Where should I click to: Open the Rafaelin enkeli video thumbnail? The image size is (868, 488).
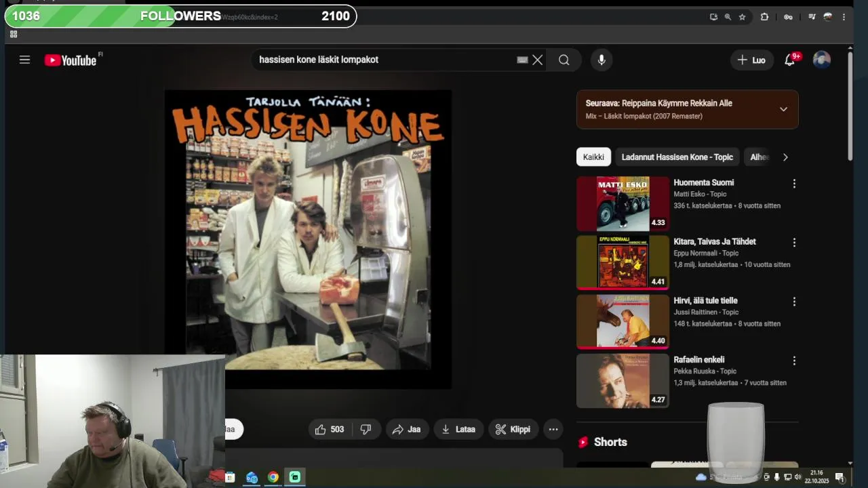coord(623,380)
